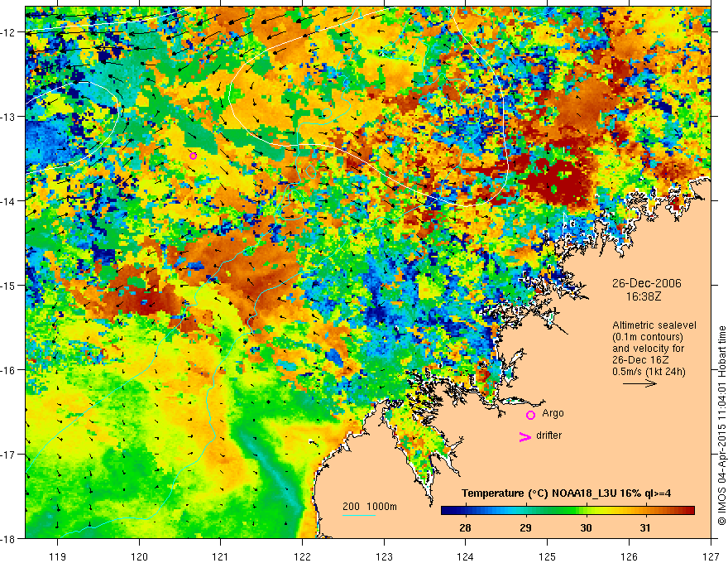The image size is (728, 563).
Task: Click the '(0.1m contours)' text line
Action: point(648,337)
